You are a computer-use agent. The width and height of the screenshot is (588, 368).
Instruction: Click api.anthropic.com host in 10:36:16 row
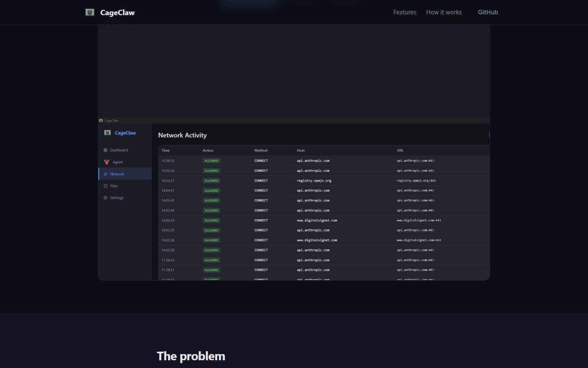click(313, 171)
